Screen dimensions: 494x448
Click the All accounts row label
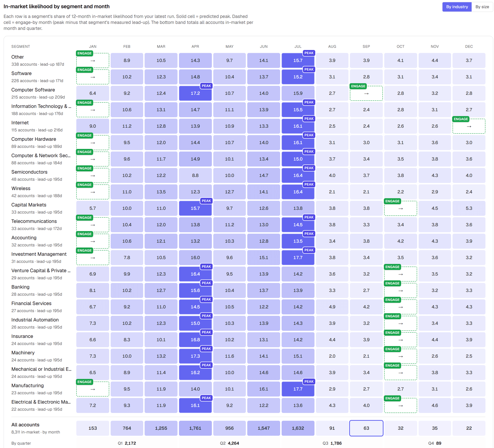(x=25, y=425)
